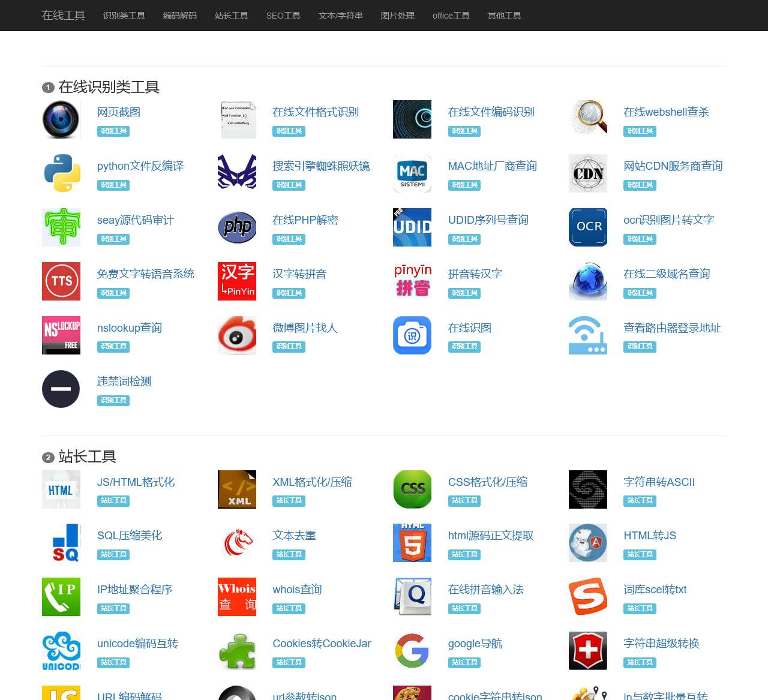Screen dimensions: 768x700
Task: Open the 微博图片找人 link
Action: coord(305,328)
